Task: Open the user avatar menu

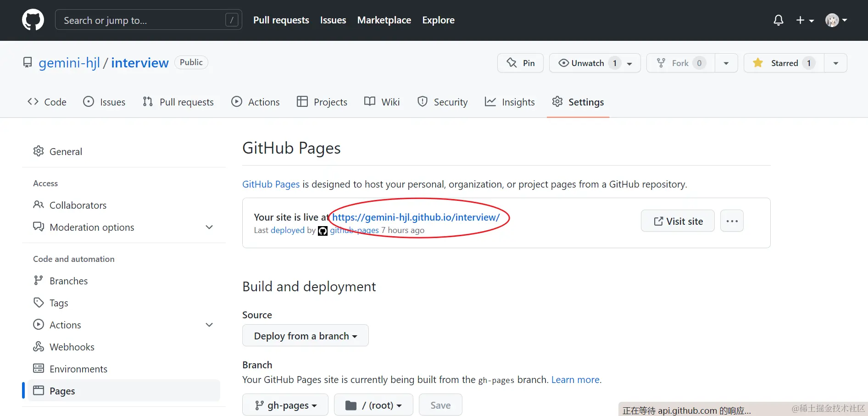Action: (835, 20)
